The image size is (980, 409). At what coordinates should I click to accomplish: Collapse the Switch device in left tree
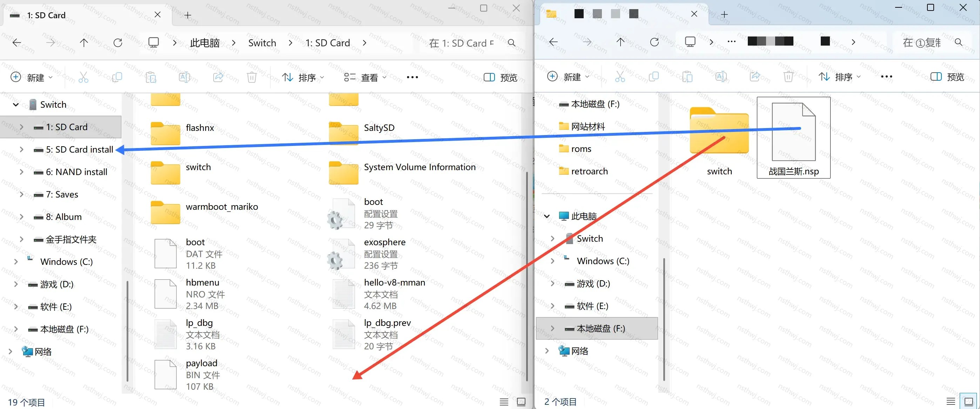pyautogui.click(x=15, y=105)
